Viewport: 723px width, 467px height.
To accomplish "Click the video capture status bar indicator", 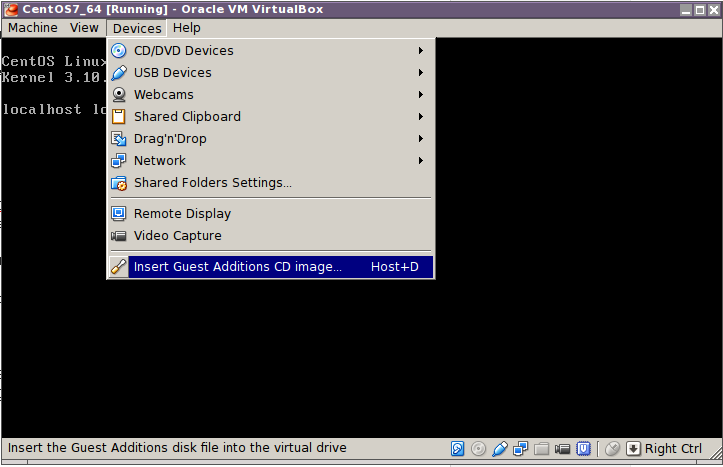I will [563, 449].
